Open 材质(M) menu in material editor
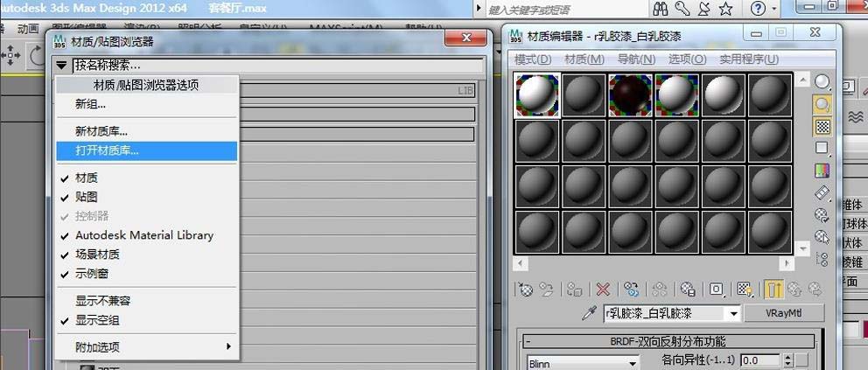Viewport: 868px width, 370px height. pos(584,59)
